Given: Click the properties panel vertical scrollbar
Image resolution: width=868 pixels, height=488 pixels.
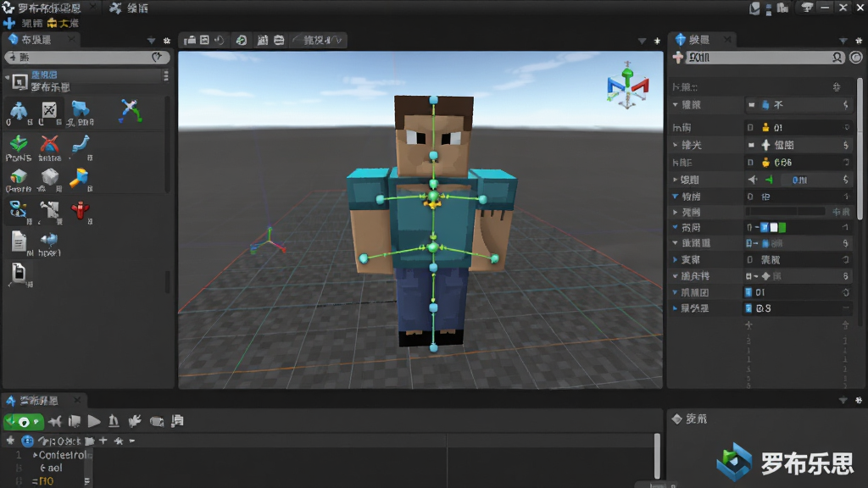Looking at the screenshot, I should (860, 147).
